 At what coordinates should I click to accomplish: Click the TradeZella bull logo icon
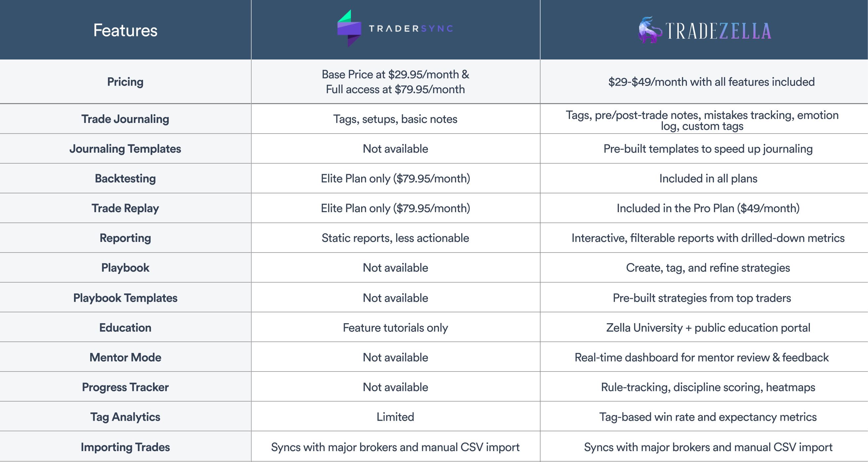pos(648,30)
